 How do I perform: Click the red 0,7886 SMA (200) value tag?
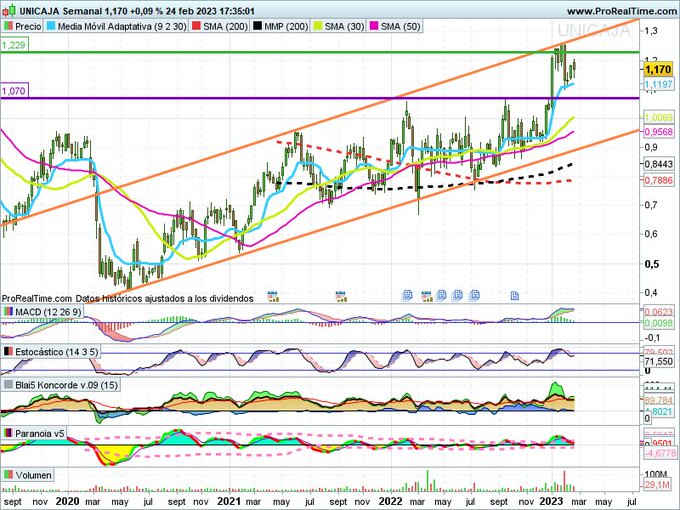pos(658,180)
